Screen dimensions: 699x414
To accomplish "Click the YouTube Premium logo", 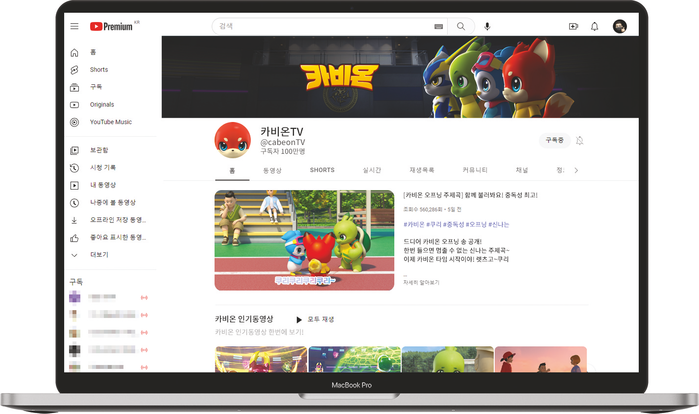I will pos(111,26).
